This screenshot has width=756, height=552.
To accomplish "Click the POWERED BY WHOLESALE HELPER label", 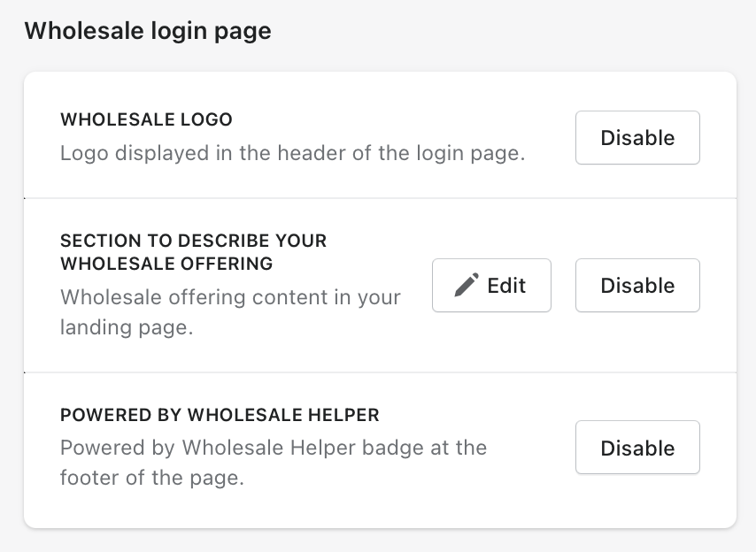I will point(220,415).
